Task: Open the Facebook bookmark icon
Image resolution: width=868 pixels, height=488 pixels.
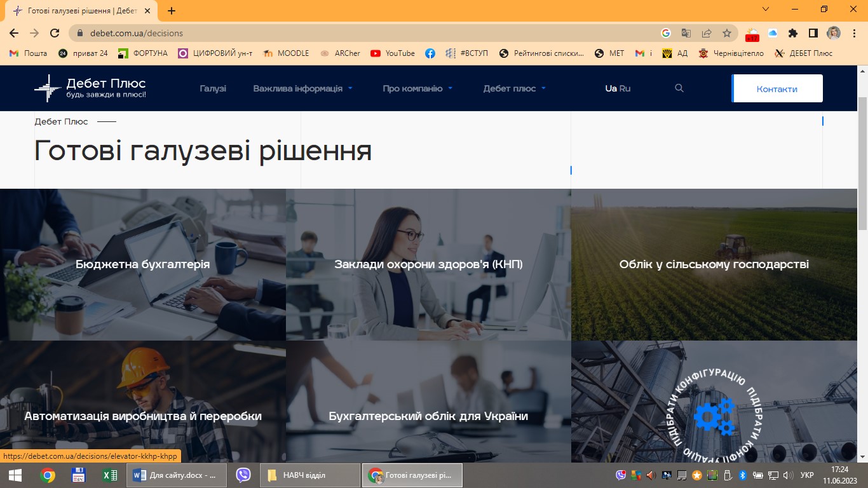Action: pos(430,53)
